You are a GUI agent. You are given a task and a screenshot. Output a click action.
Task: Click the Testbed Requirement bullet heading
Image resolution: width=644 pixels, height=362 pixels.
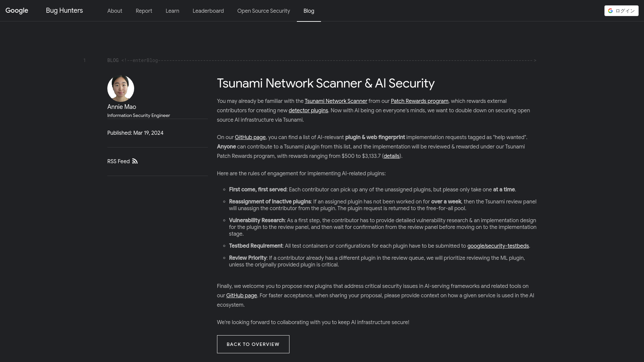pos(256,246)
